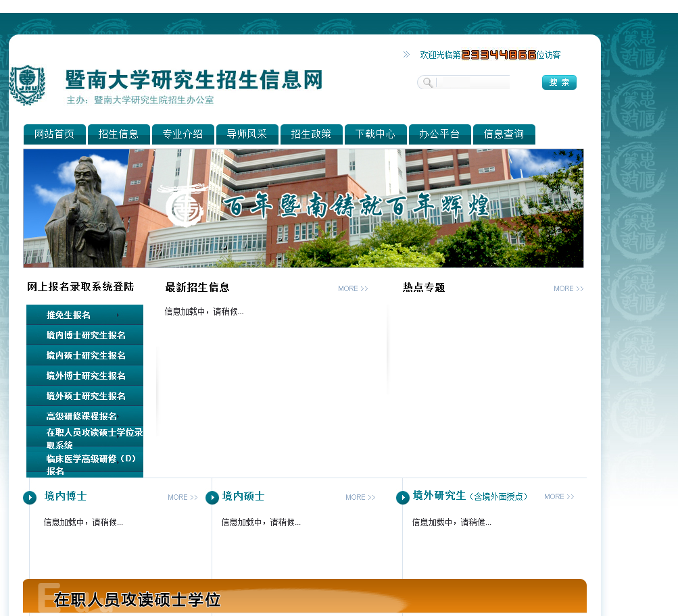Click the round arrow icon beside 境内硕士
The width and height of the screenshot is (678, 616).
tap(212, 498)
